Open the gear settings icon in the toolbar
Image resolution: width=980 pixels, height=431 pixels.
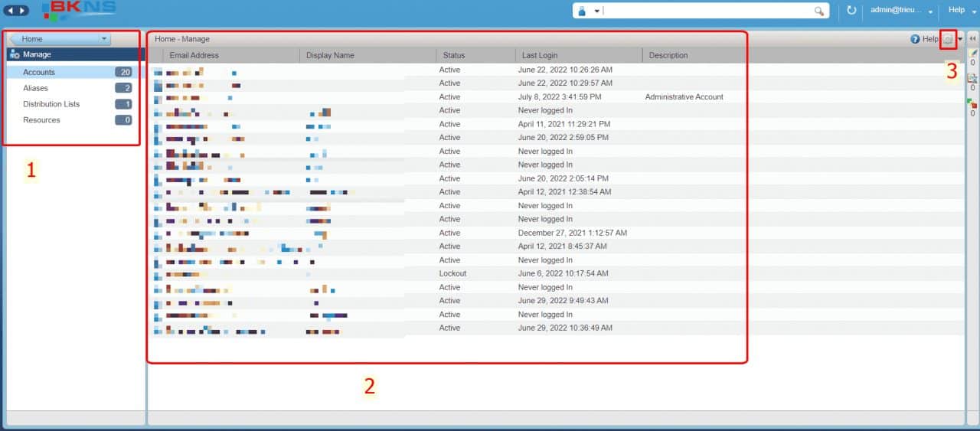click(948, 39)
